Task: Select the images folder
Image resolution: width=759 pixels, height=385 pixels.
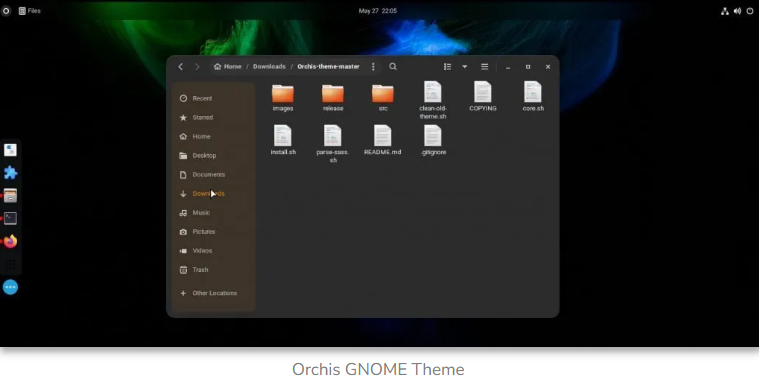Action: (283, 97)
